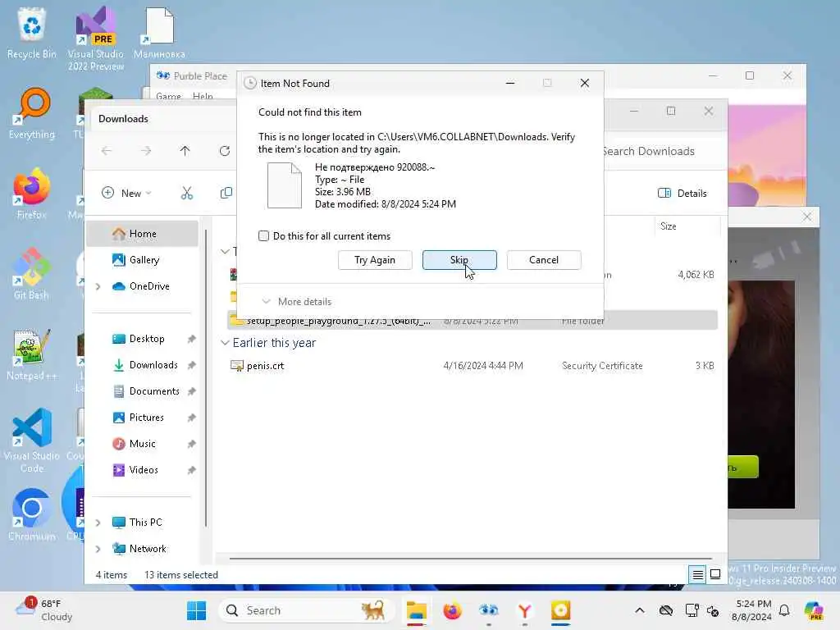Open taskbar clock and date
840x630 pixels.
click(x=753, y=610)
